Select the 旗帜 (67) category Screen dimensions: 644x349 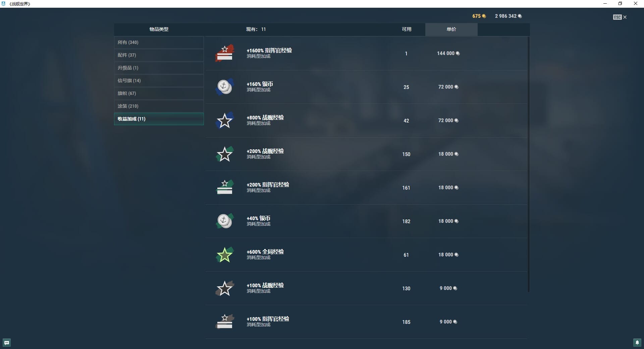tap(159, 93)
